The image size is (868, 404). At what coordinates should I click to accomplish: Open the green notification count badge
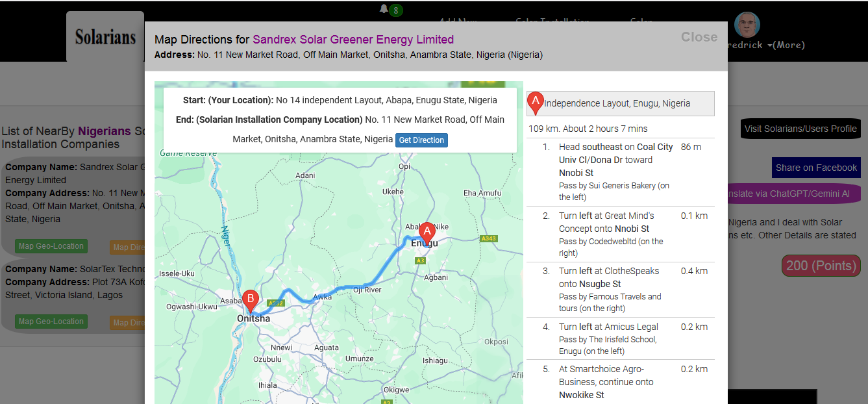click(395, 10)
